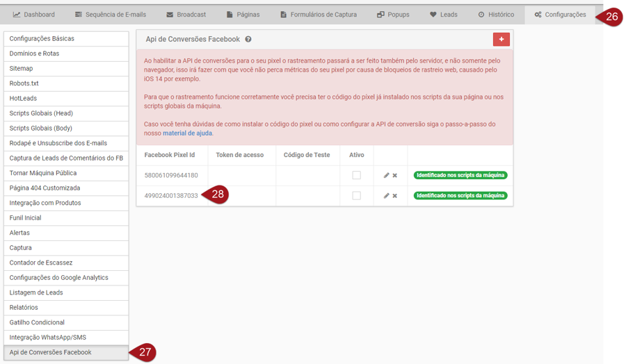
Task: Select Integração WhatsApp/SMS menu item
Action: [x=66, y=338]
